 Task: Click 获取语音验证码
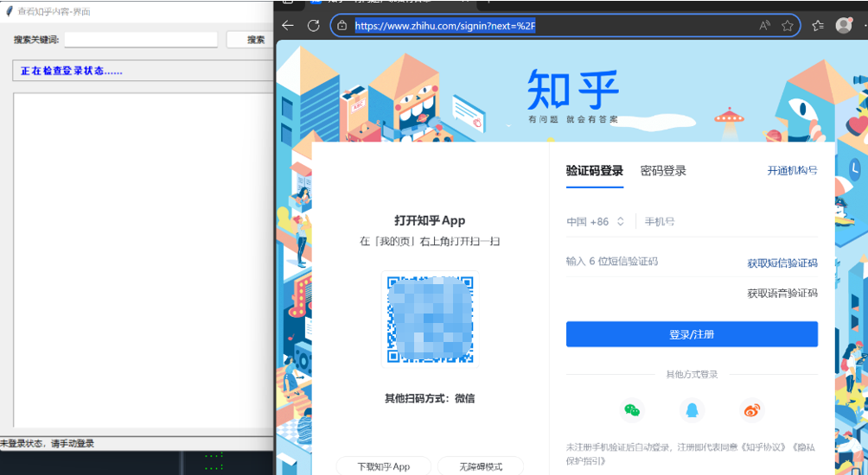coord(782,293)
